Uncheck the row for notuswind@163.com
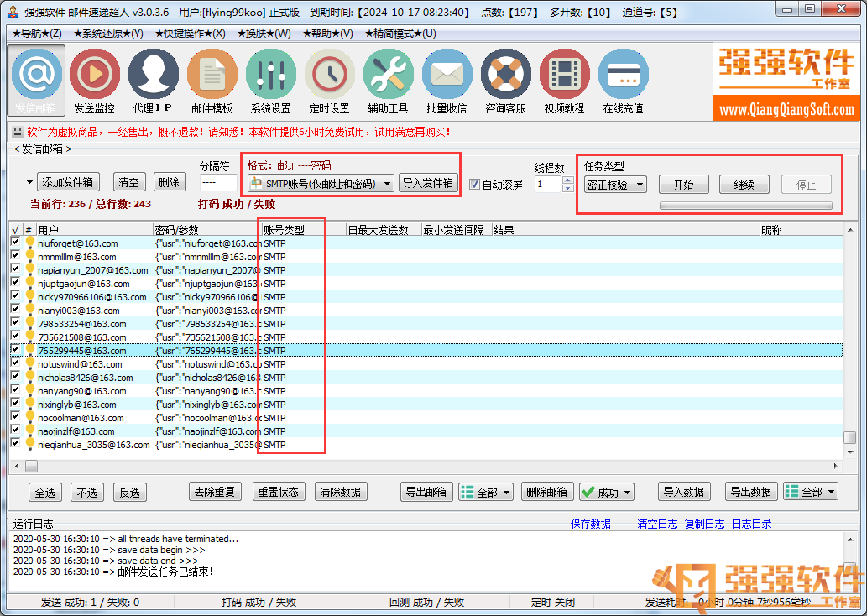Viewport: 867px width, 616px height. [x=15, y=363]
